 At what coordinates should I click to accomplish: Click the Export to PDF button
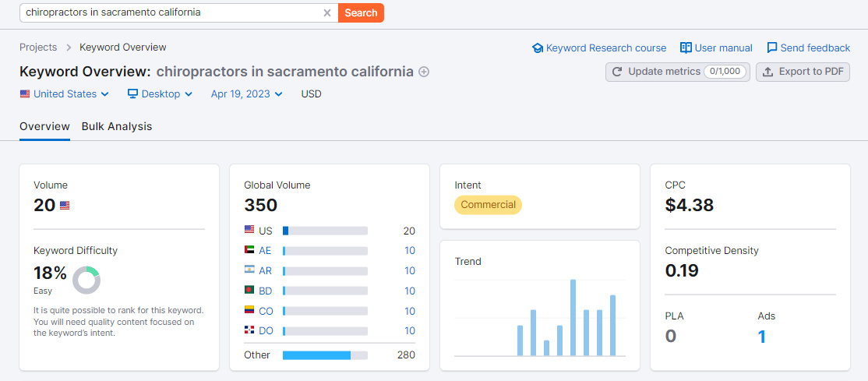pyautogui.click(x=803, y=72)
